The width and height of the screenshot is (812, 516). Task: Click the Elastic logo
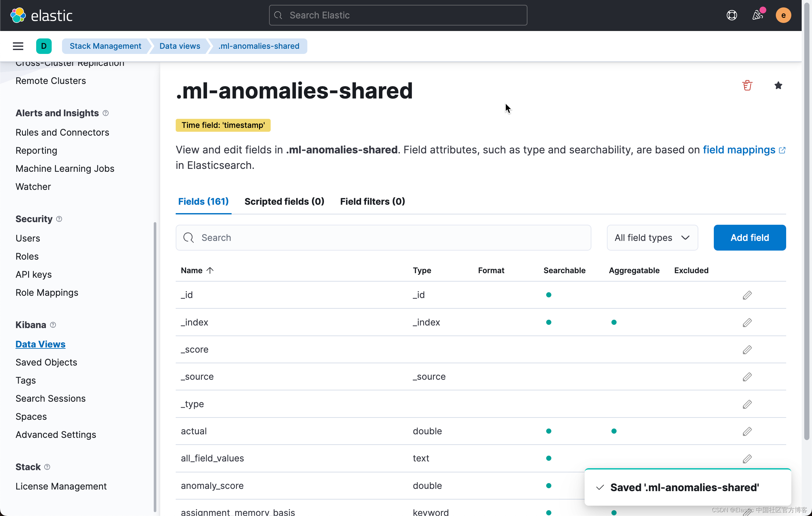[x=41, y=15]
